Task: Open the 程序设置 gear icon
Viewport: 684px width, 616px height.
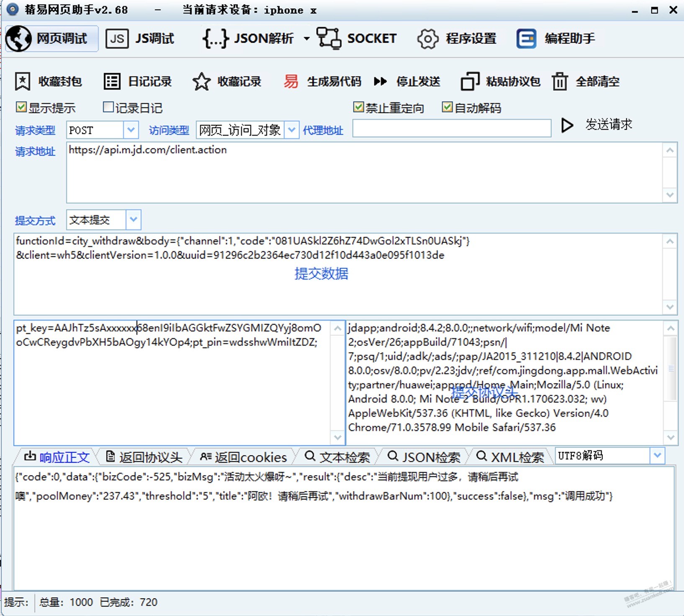Action: (x=427, y=39)
